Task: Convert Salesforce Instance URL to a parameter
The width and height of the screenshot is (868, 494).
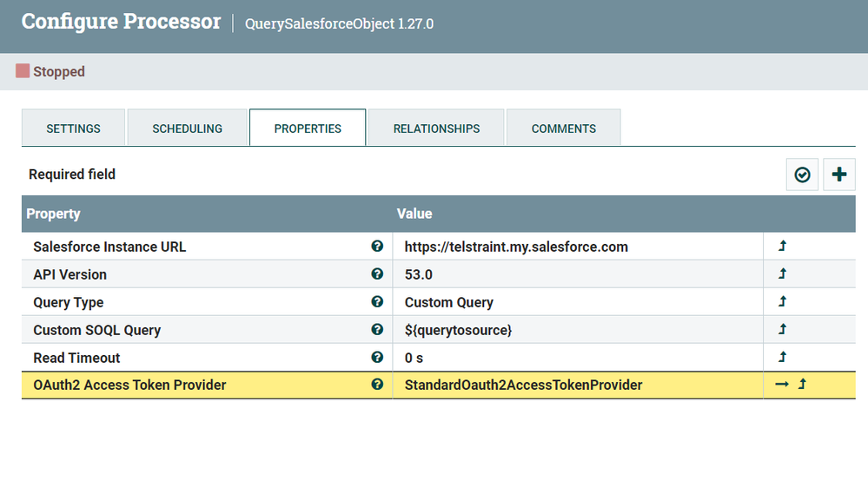Action: point(782,246)
